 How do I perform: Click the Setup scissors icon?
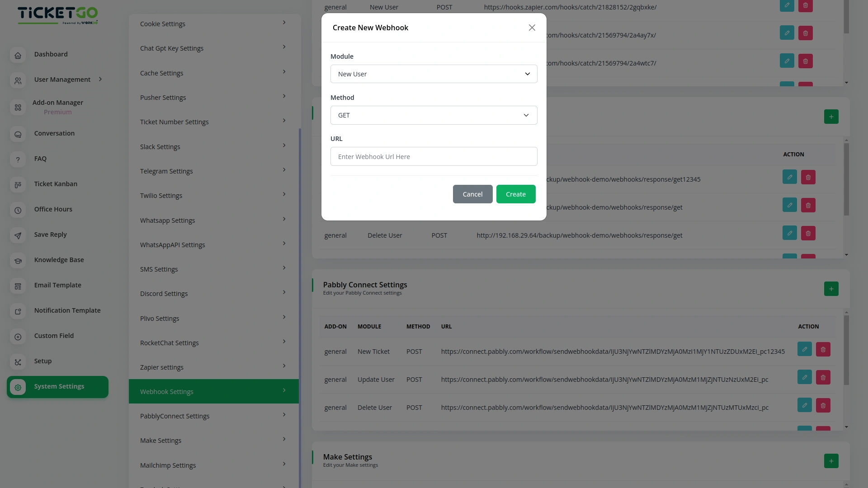point(18,362)
